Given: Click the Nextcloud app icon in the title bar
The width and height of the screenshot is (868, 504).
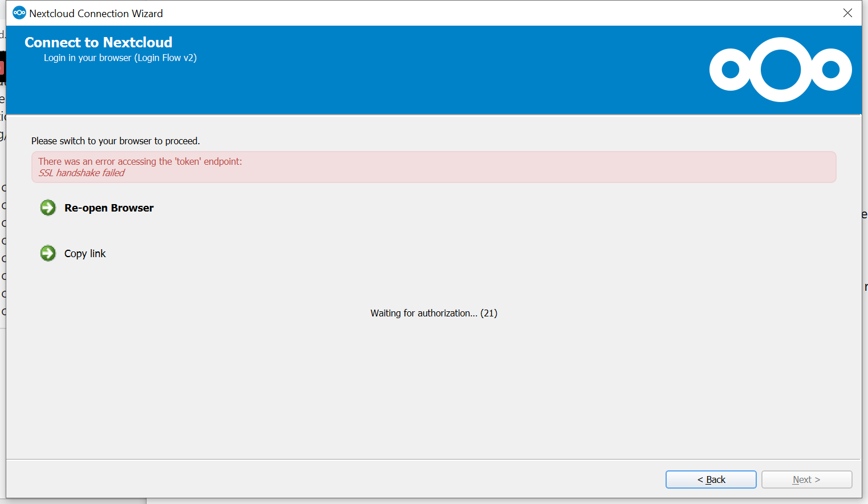Looking at the screenshot, I should pos(19,13).
